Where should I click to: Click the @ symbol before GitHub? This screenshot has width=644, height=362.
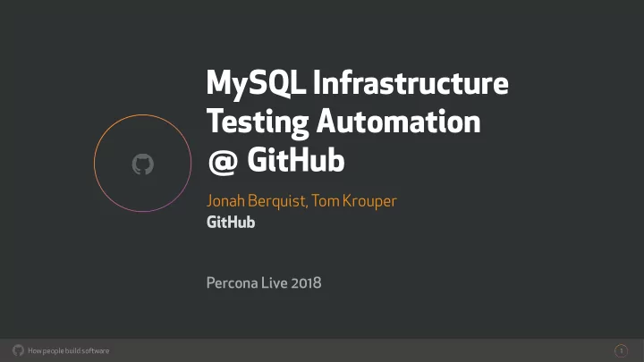tap(223, 162)
